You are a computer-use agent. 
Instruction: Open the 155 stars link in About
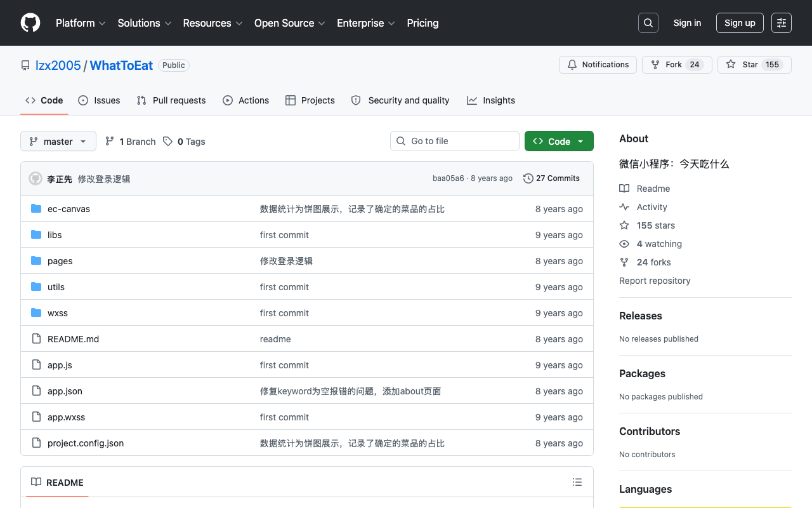656,225
